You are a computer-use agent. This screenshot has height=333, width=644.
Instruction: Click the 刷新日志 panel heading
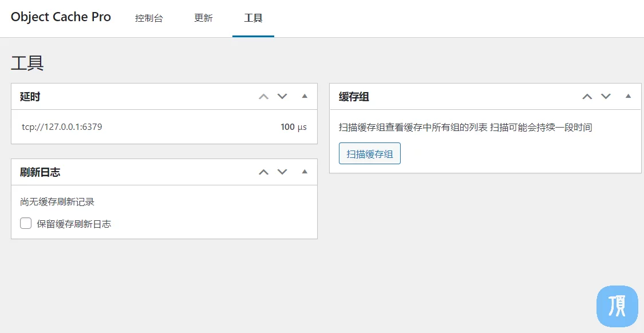pos(40,172)
